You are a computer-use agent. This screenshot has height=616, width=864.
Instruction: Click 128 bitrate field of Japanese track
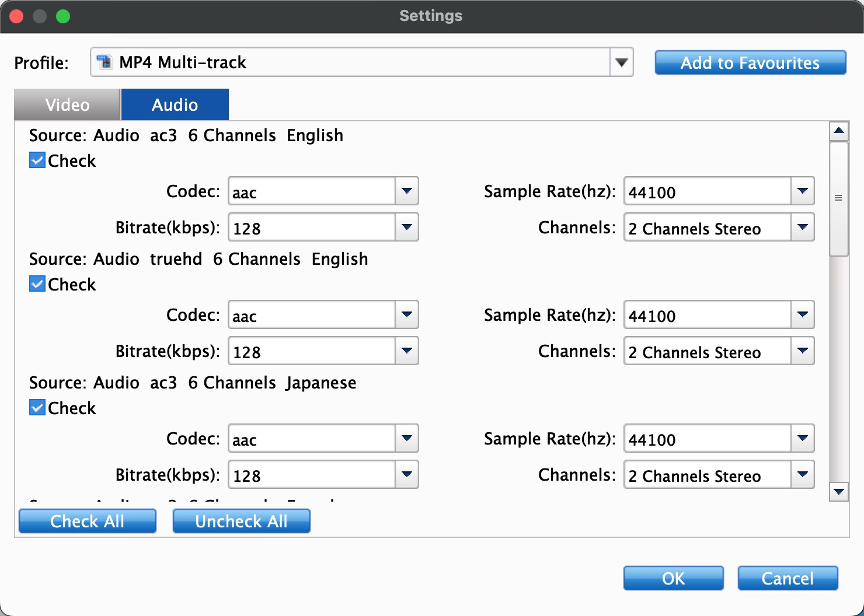312,474
